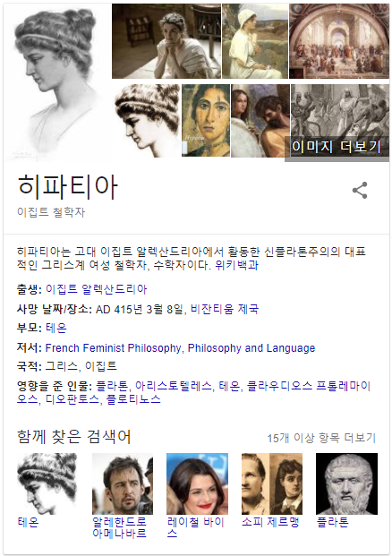Viewport: 392px width, 556px height.
Task: Open the Hypatia book cover portrait thumbnail
Action: click(206, 121)
